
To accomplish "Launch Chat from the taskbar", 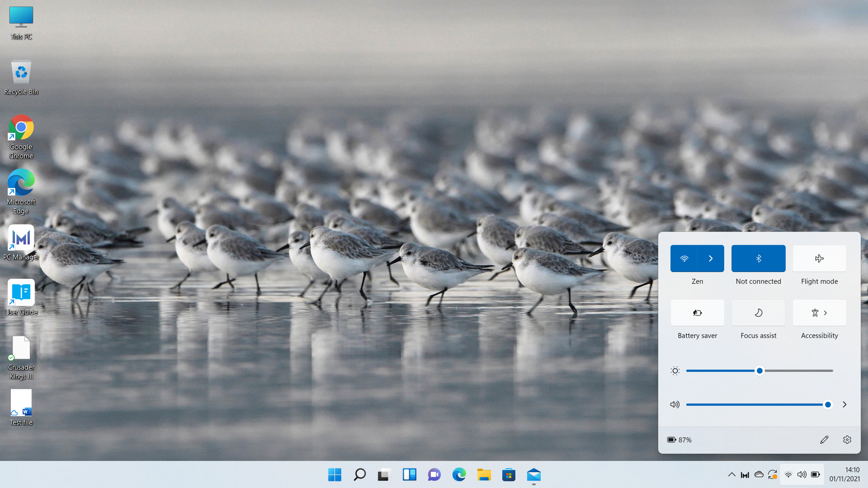I will click(x=433, y=474).
